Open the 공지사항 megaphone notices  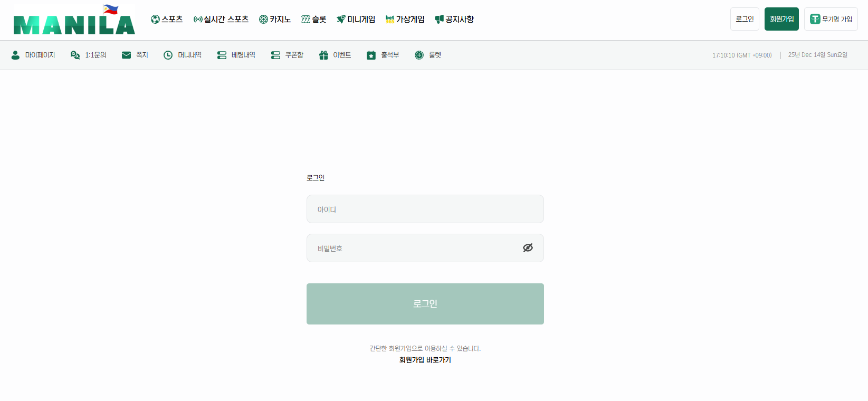click(x=454, y=20)
